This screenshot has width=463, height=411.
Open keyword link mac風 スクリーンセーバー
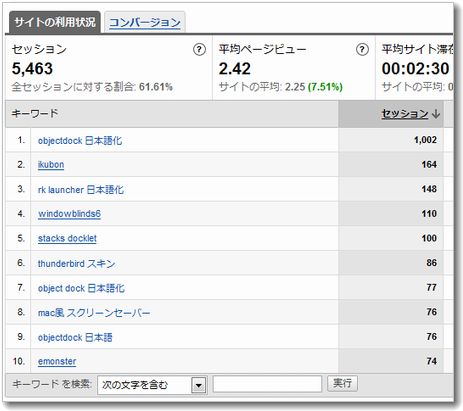[94, 313]
